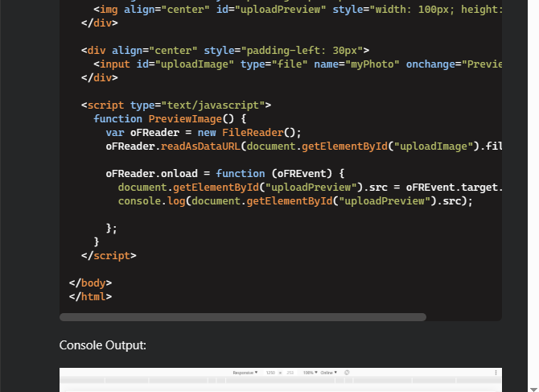Click the "Console Output:" text
Screen dimensions: 539x392
(x=102, y=345)
